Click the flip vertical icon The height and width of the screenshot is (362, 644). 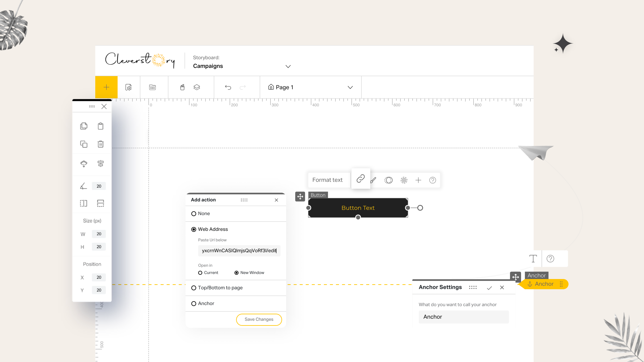click(x=101, y=203)
